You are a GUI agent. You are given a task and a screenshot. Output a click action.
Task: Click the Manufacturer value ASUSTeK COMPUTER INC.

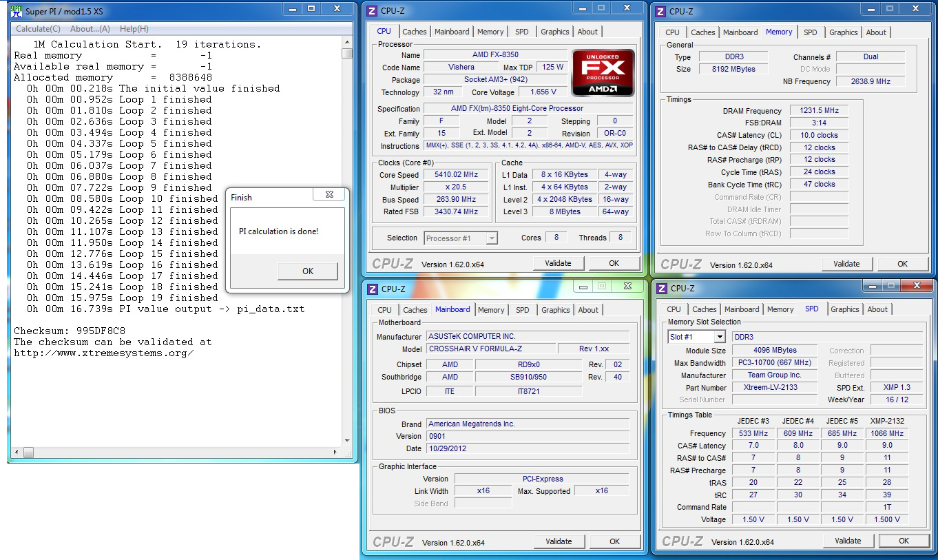point(528,337)
